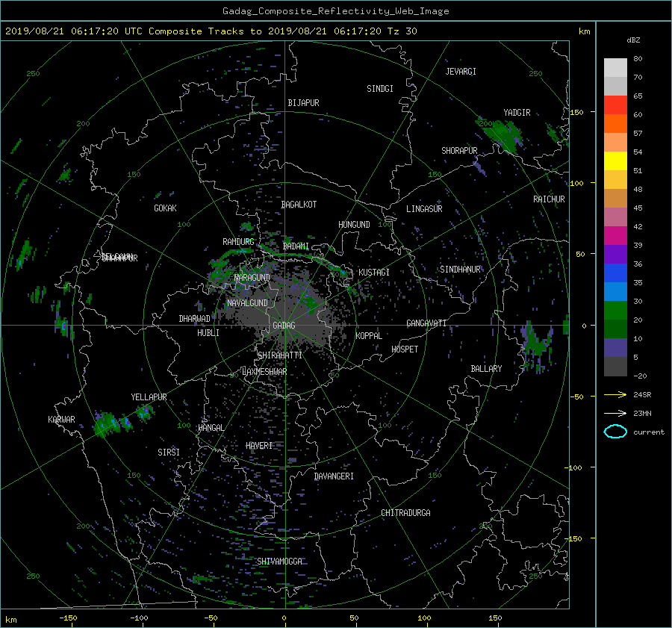Choose the purple 39-36 dBZ swatch
Screen dimensions: 672x628
click(x=615, y=255)
